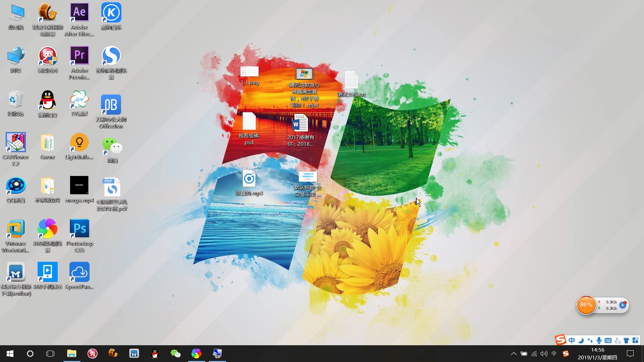Open Task View in taskbar

pyautogui.click(x=50, y=354)
